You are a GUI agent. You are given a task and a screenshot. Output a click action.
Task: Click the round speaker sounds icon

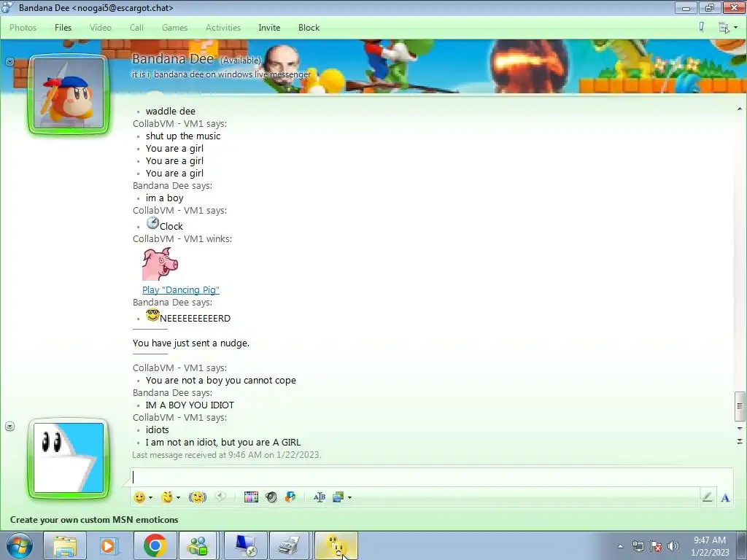271,497
